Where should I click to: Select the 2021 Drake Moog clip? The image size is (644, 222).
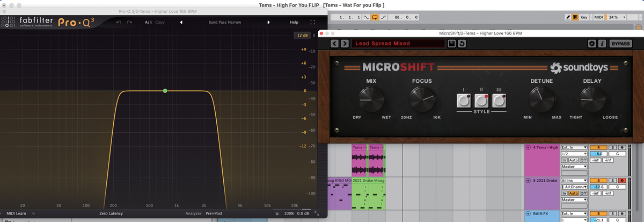368,194
